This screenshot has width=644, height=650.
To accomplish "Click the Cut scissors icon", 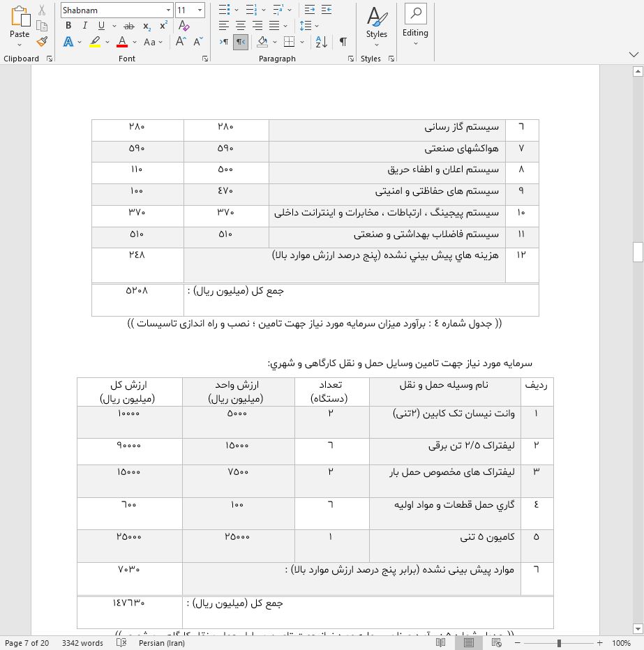I will (42, 10).
